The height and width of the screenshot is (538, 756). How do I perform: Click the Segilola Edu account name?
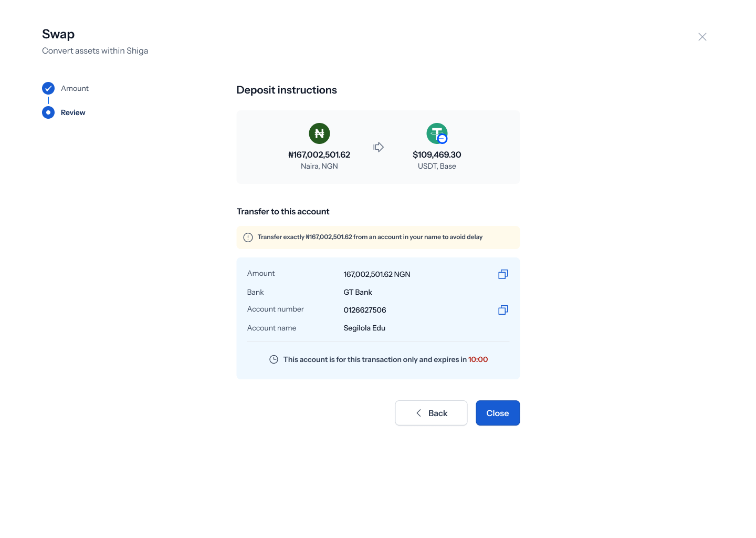364,328
